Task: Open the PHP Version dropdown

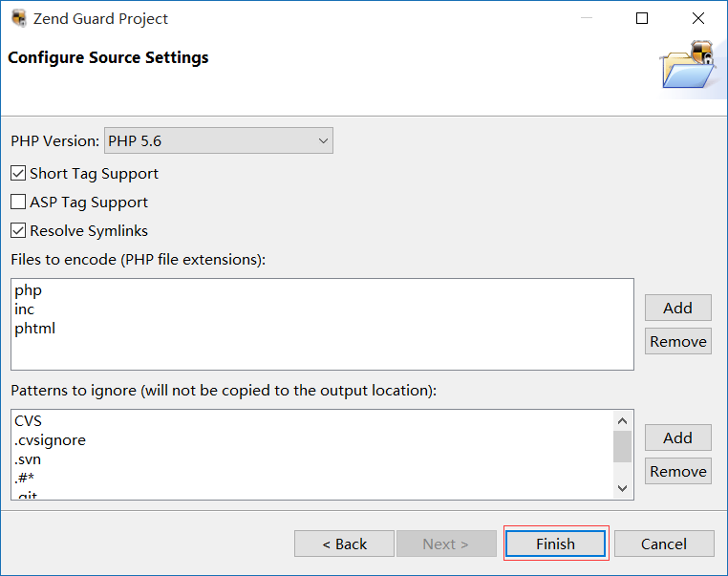Action: point(218,141)
